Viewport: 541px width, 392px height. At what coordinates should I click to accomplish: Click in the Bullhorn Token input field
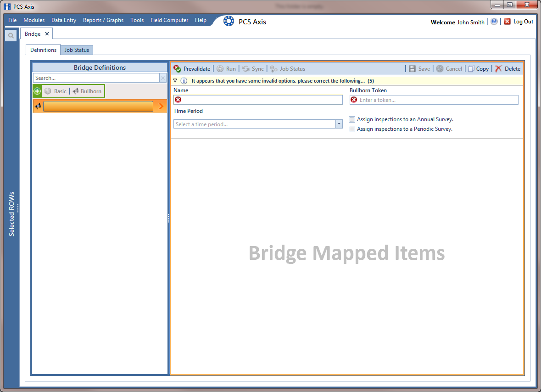pyautogui.click(x=434, y=100)
